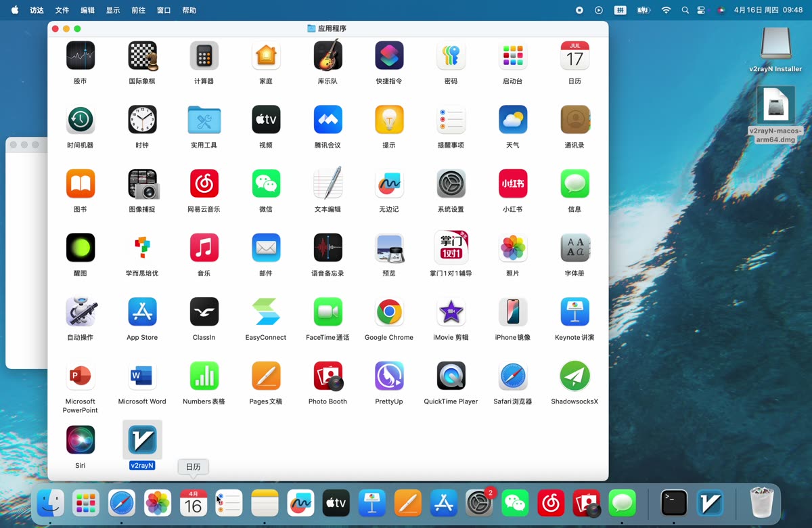
Task: Open the Apple menu
Action: 15,10
